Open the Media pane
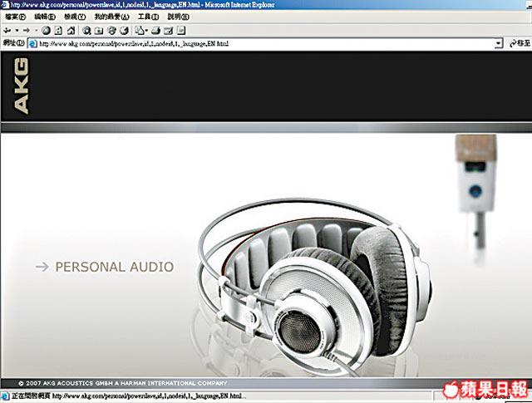 tap(111, 31)
